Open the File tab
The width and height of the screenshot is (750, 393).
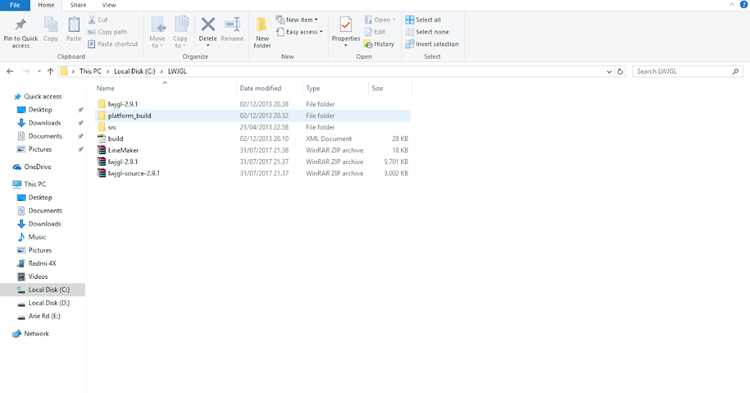pyautogui.click(x=15, y=5)
